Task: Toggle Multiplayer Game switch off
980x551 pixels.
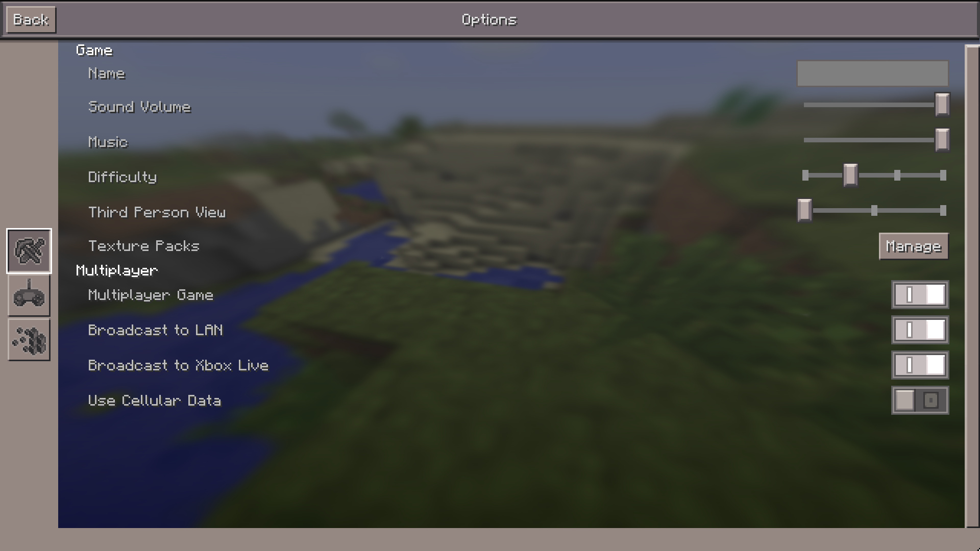Action: [x=919, y=295]
